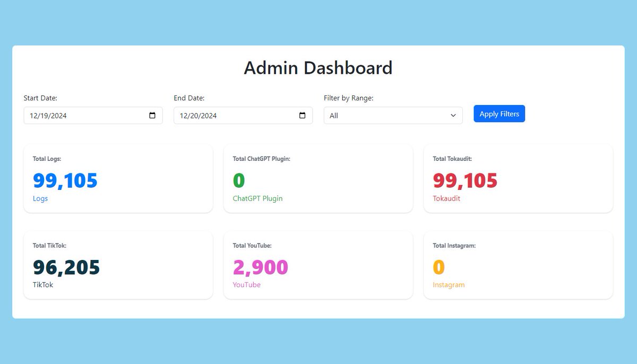The height and width of the screenshot is (364, 637).
Task: Click the Total Instagram value 0
Action: (x=438, y=267)
